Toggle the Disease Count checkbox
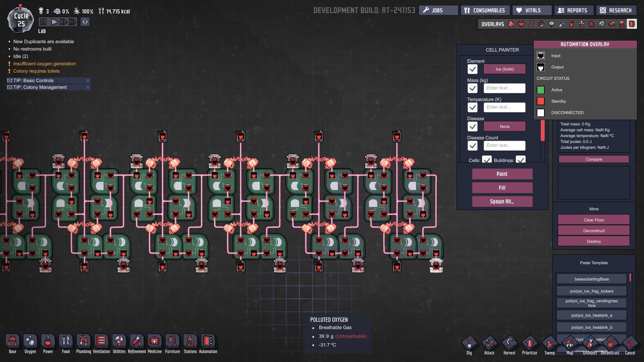Screen dimensions: 644x362 click(473, 146)
